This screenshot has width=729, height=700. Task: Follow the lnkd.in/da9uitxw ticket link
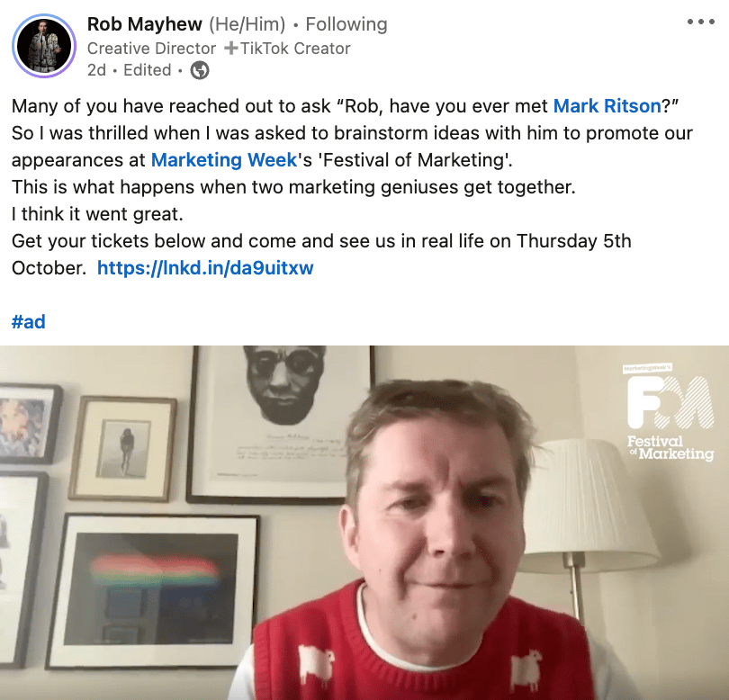pyautogui.click(x=205, y=268)
